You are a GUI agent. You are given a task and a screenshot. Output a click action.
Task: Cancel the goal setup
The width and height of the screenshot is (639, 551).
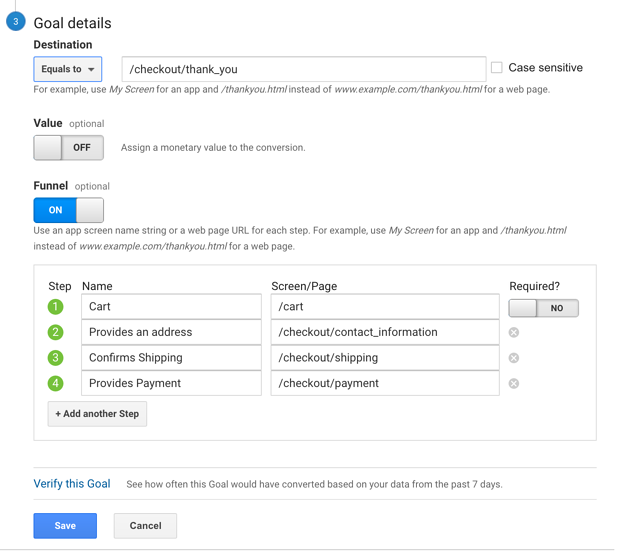tap(145, 526)
